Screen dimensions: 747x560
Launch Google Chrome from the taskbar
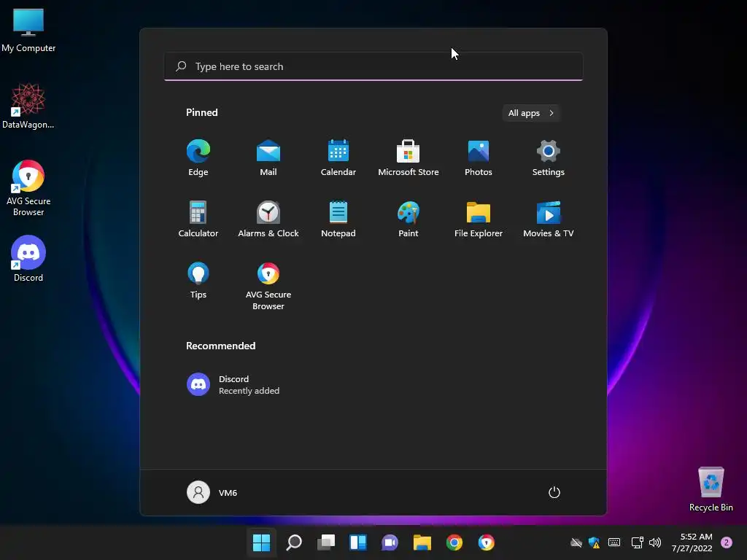pyautogui.click(x=454, y=542)
